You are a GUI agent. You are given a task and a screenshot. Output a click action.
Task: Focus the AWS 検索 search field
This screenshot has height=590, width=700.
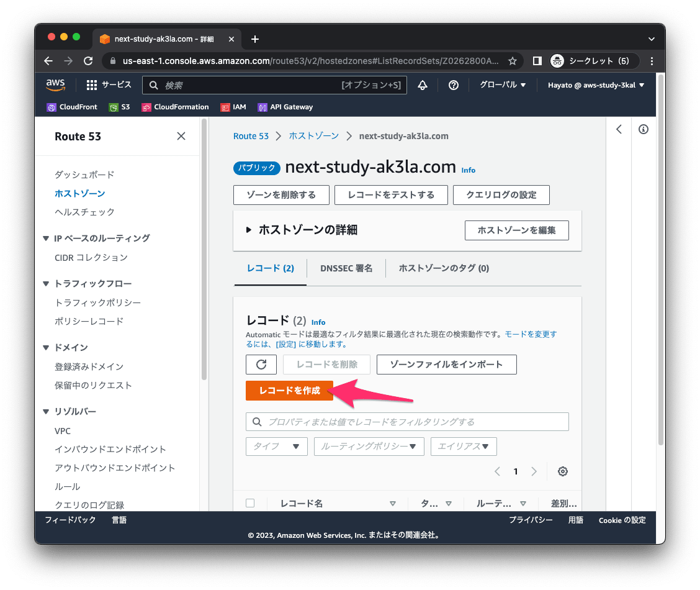coord(274,85)
